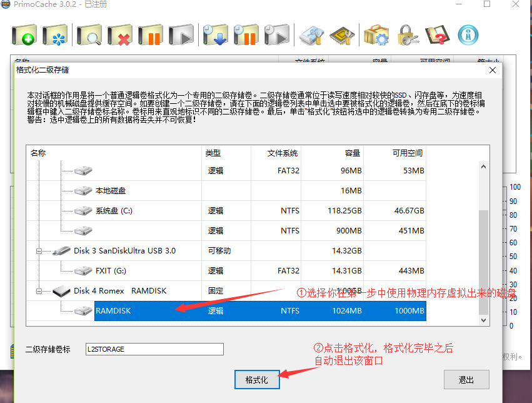Click the resume cache task play icon
The width and height of the screenshot is (532, 403).
coord(181,34)
